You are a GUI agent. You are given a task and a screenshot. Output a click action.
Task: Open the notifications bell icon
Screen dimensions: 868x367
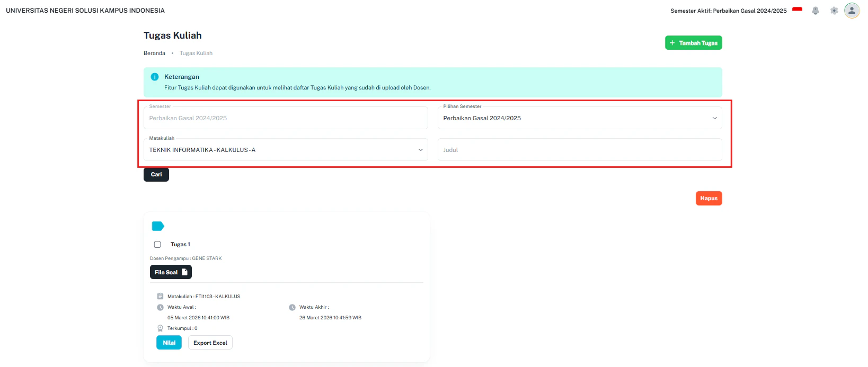[816, 11]
